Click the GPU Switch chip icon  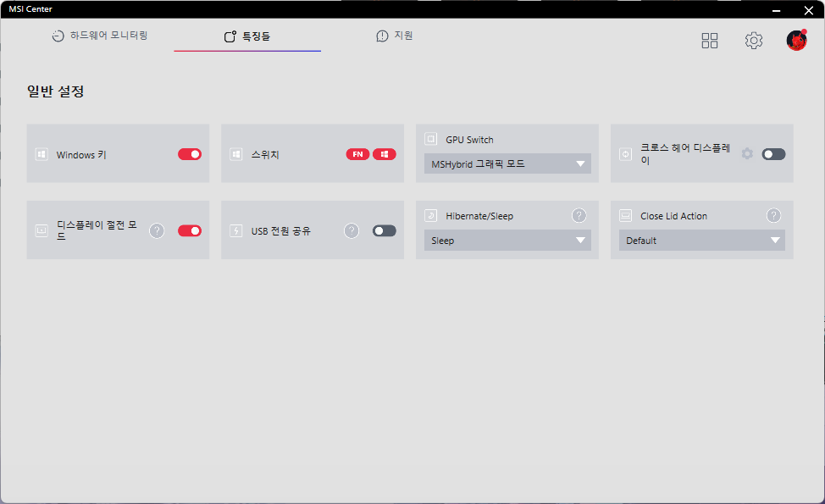pos(431,139)
